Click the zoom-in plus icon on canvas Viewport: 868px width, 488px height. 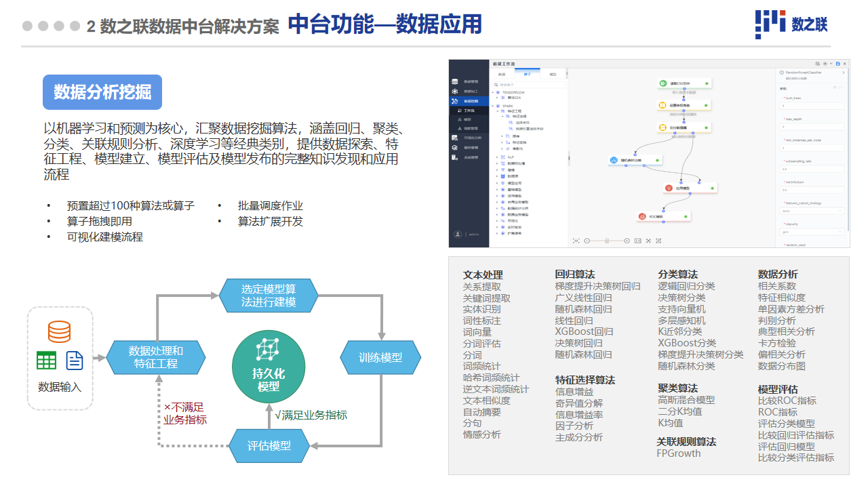[627, 241]
